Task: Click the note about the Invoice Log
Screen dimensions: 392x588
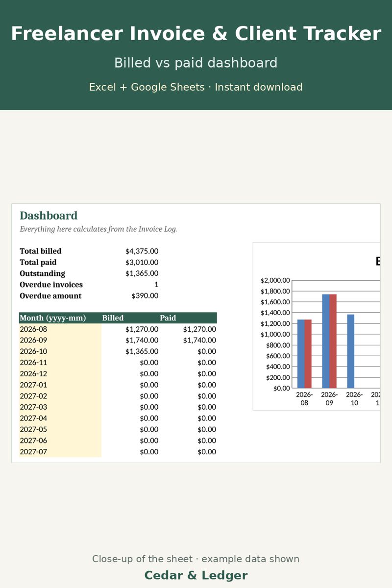Action: (98, 229)
